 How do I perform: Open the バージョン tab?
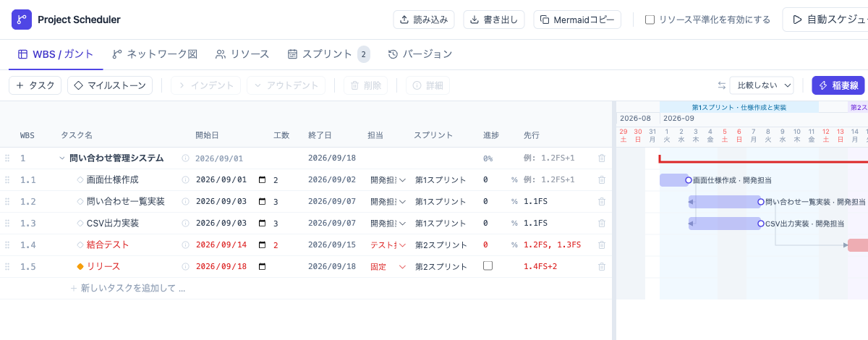point(420,54)
